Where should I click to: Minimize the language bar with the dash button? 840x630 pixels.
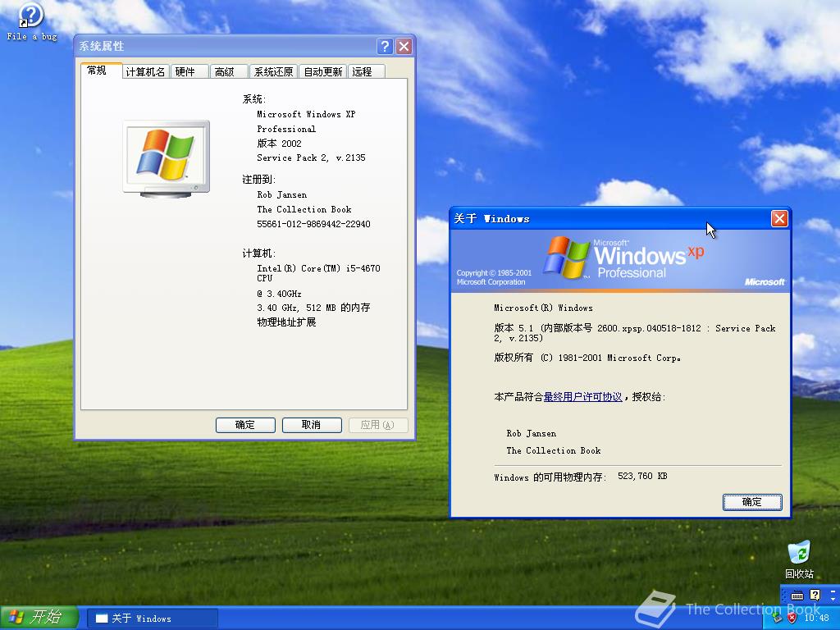(833, 591)
